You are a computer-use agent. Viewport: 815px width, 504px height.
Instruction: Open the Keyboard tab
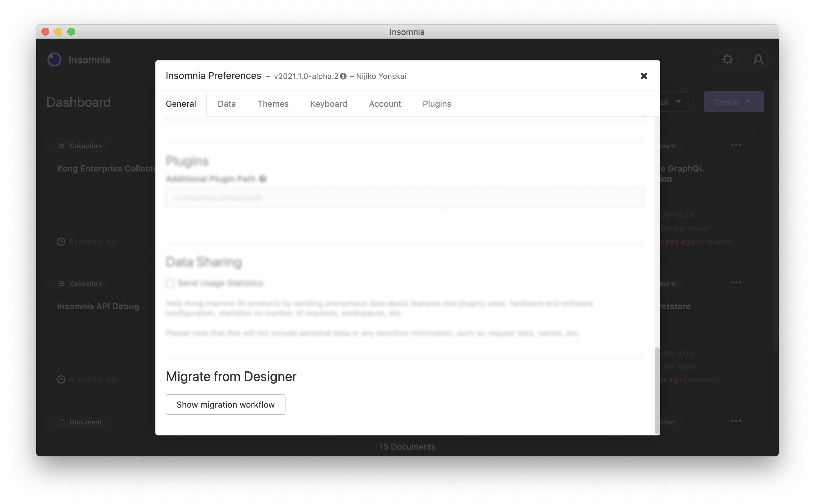[329, 104]
